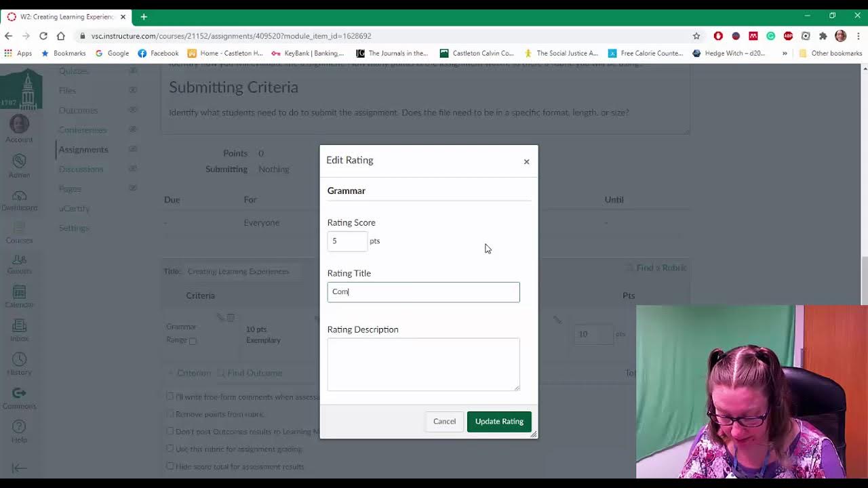Open Calendar in Canvas sidebar

pos(19,297)
